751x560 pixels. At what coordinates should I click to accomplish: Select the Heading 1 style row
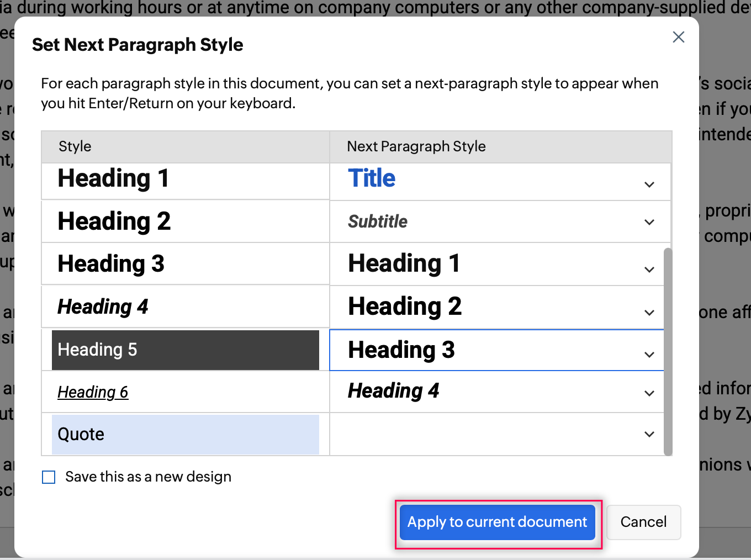[185, 179]
